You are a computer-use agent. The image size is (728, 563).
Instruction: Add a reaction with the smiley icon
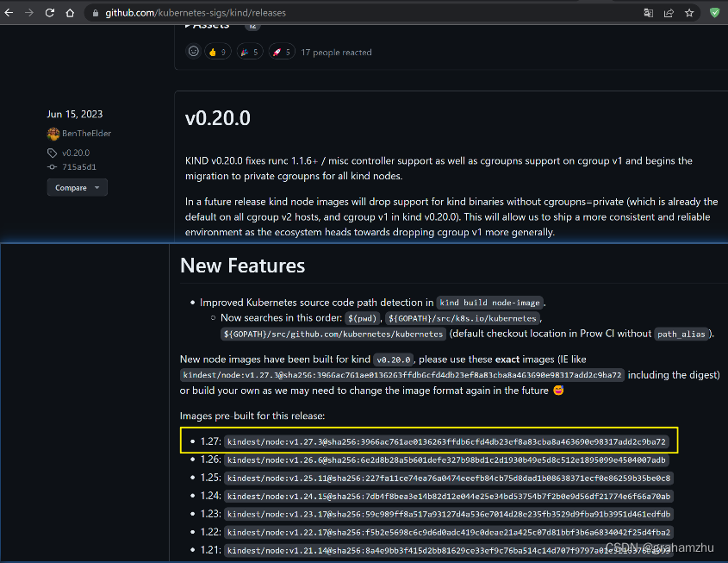(194, 51)
